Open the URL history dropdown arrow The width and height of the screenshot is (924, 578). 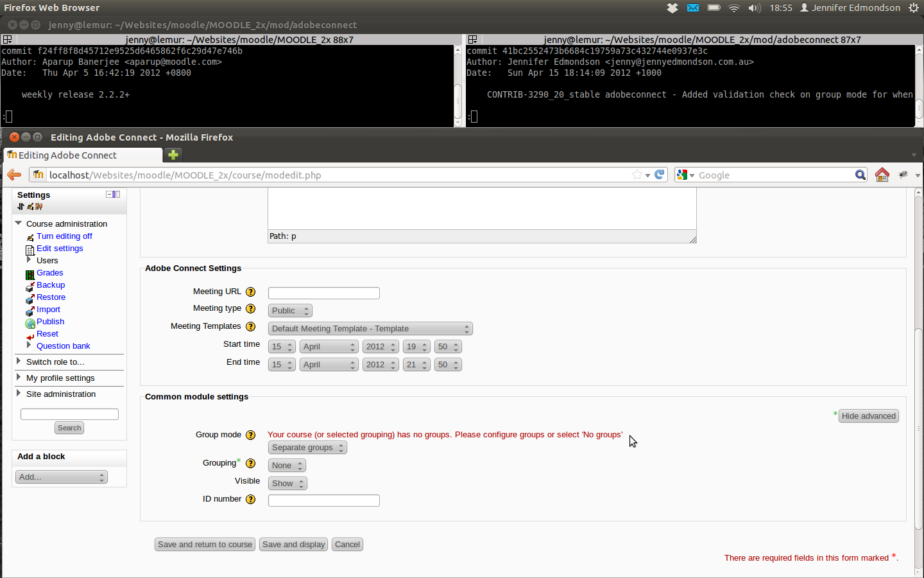(x=647, y=175)
